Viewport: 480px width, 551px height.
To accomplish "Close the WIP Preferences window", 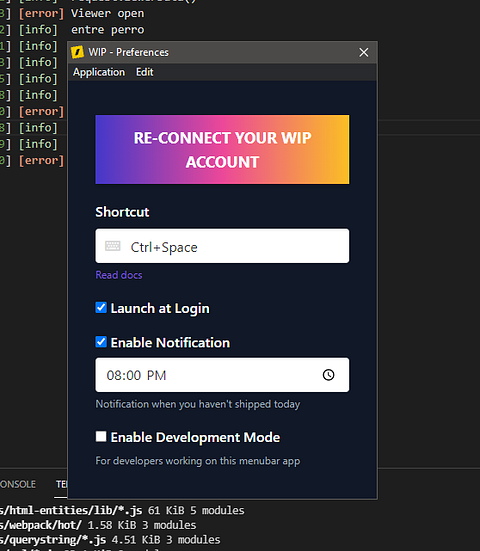I will (x=364, y=52).
